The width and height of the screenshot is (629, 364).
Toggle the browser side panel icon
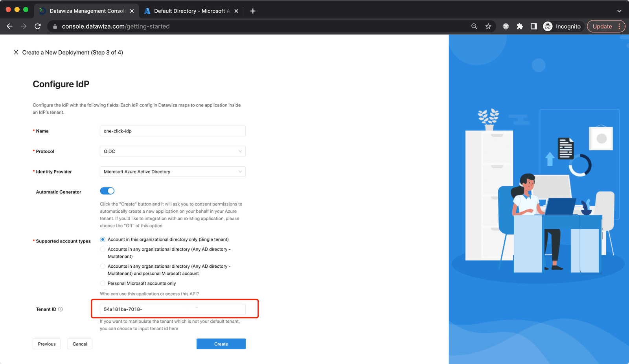(x=533, y=26)
